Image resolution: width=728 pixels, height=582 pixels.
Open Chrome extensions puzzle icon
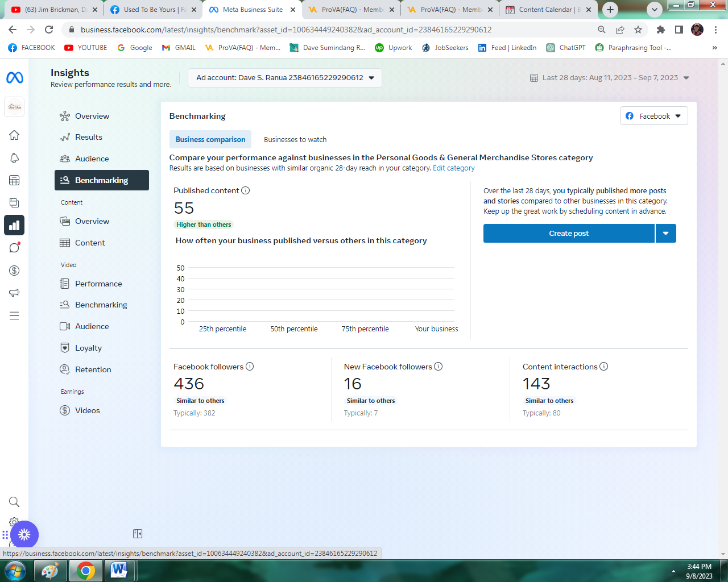click(660, 30)
